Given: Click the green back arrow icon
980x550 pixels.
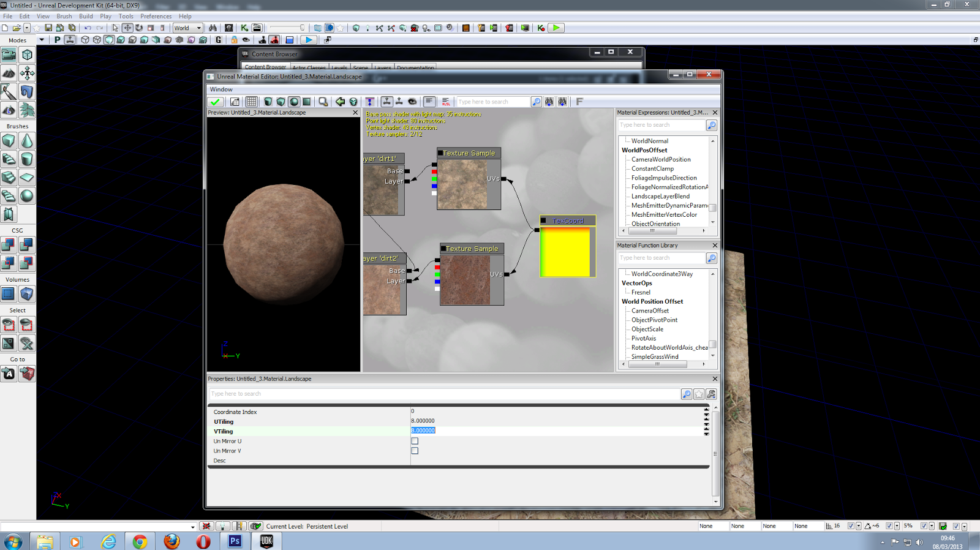Looking at the screenshot, I should tap(340, 102).
